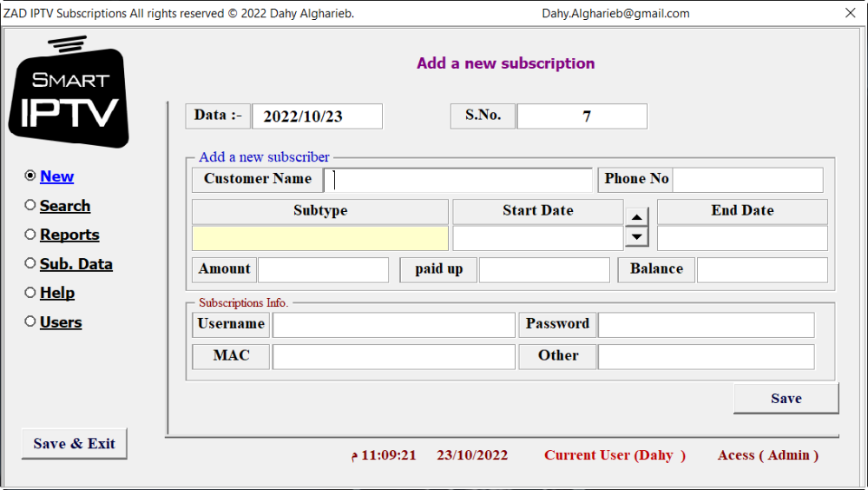Click the Save & Exit button
This screenshot has width=868, height=490.
(74, 443)
